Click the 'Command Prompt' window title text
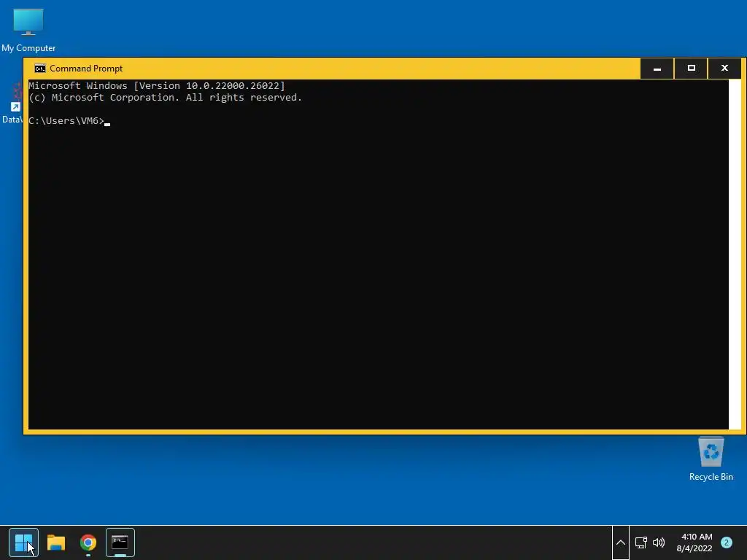 86,69
